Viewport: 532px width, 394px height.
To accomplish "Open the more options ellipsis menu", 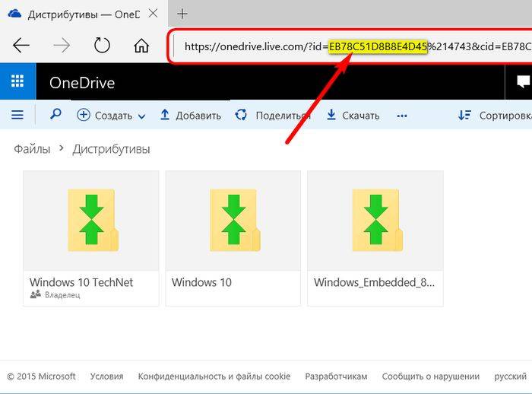I will 402,116.
